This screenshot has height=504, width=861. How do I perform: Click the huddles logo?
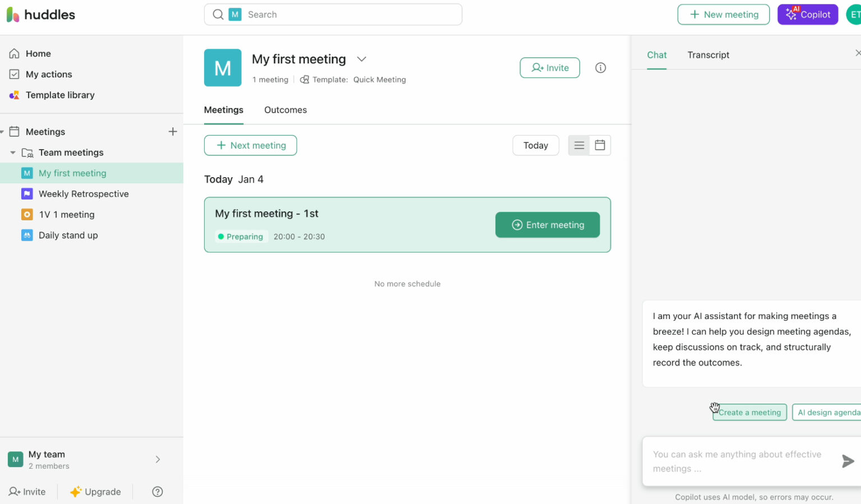coord(41,15)
